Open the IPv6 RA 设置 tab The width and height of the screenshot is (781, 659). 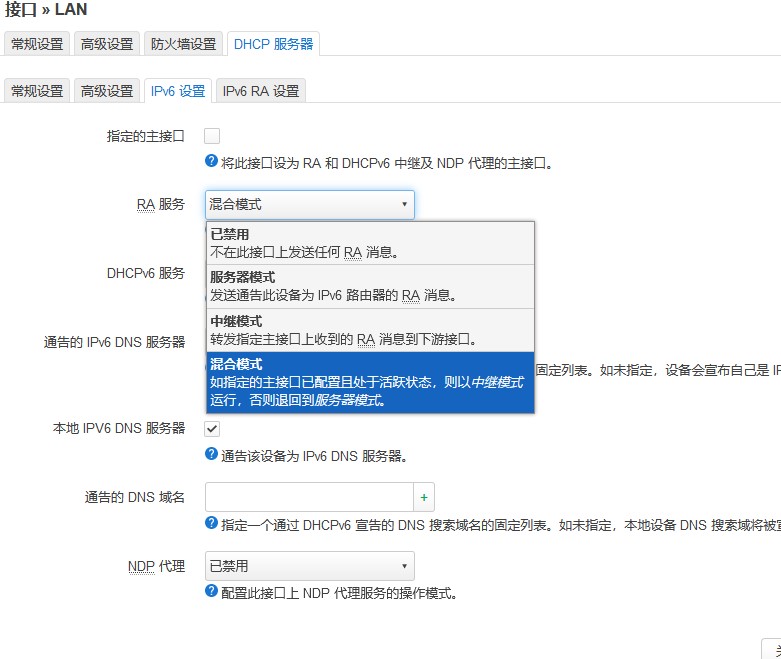click(260, 91)
